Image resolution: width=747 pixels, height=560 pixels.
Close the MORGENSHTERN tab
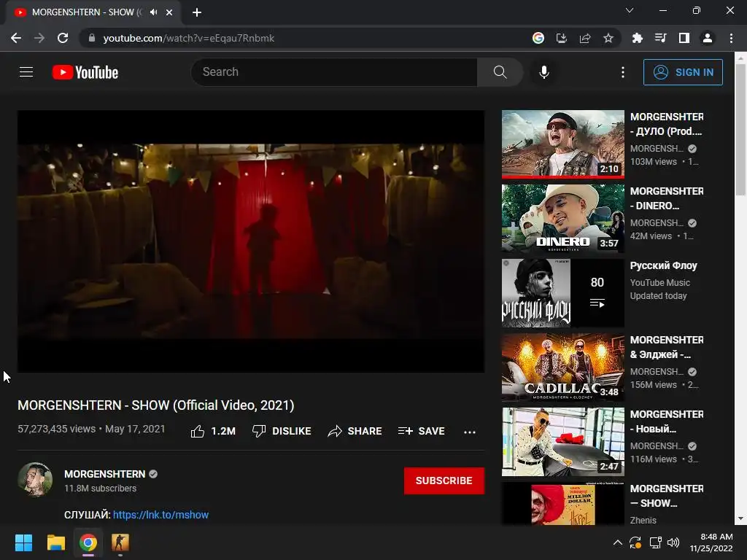169,12
